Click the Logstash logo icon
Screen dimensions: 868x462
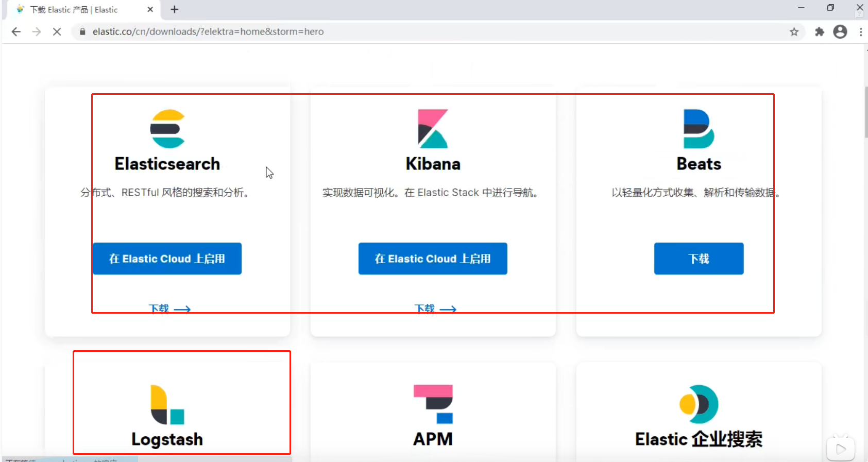pyautogui.click(x=167, y=404)
